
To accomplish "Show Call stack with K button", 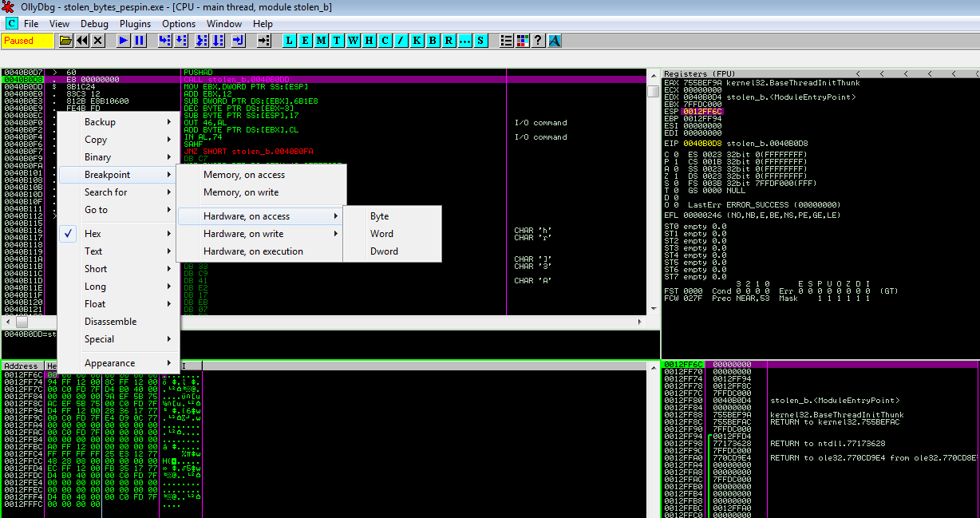I will coord(417,40).
